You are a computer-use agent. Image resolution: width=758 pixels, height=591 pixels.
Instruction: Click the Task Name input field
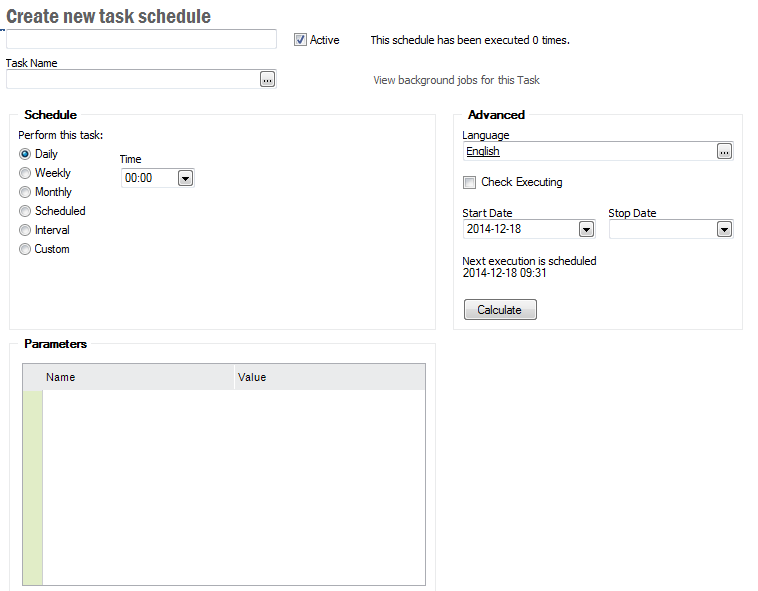click(x=131, y=79)
